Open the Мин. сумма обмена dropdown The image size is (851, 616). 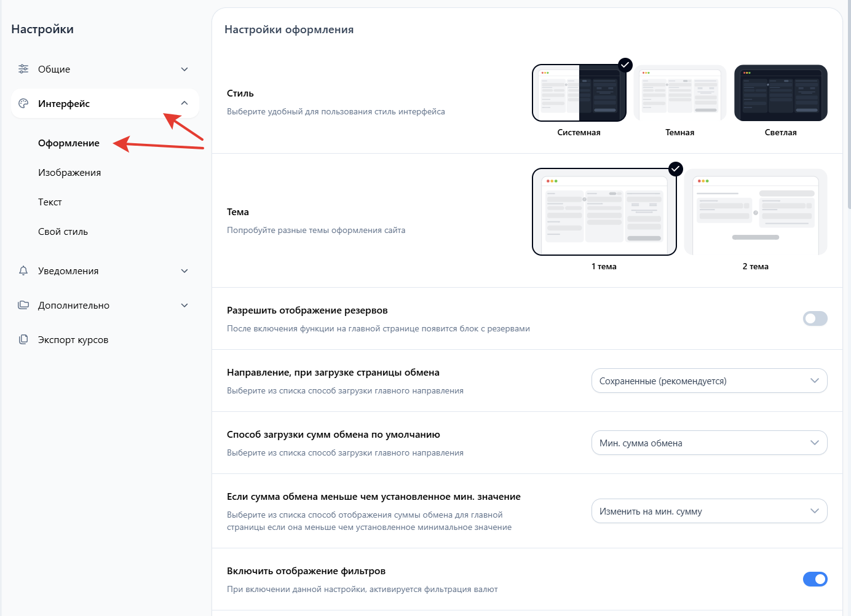(709, 443)
